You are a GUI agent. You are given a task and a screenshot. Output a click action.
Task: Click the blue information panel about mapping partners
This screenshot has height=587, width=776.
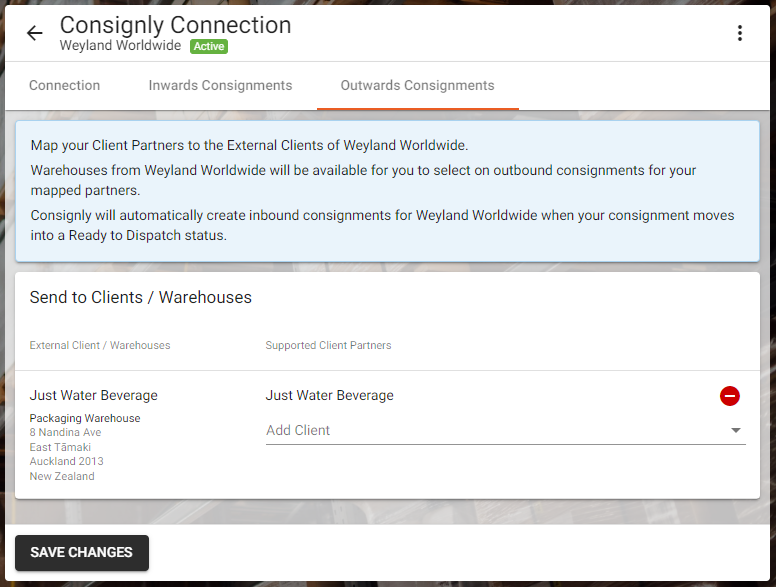click(388, 191)
